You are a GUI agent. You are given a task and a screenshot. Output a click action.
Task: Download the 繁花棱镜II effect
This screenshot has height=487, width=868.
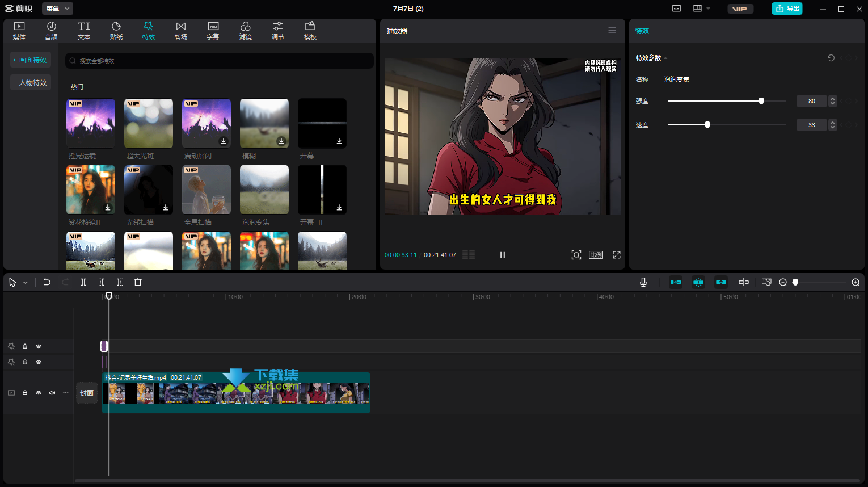[108, 207]
